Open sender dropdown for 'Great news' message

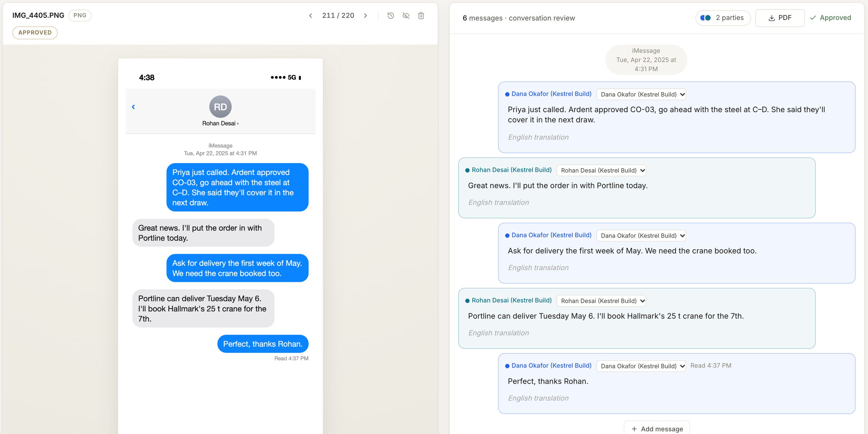click(x=601, y=171)
